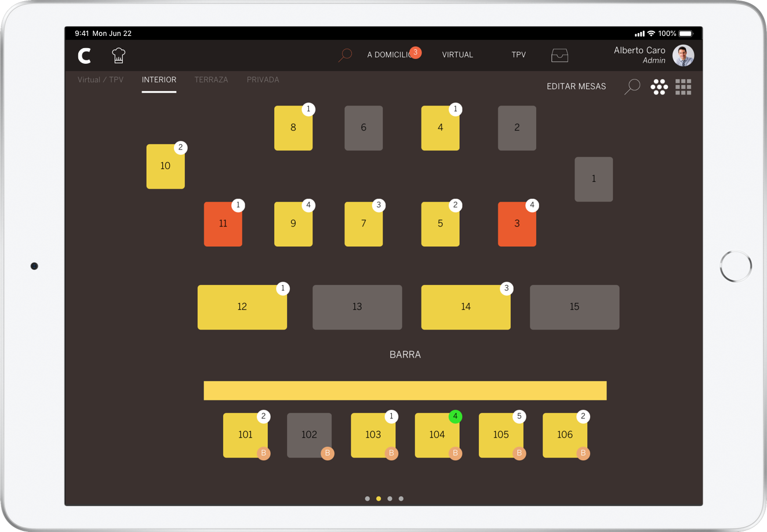Select the free gray table 13

pyautogui.click(x=357, y=307)
